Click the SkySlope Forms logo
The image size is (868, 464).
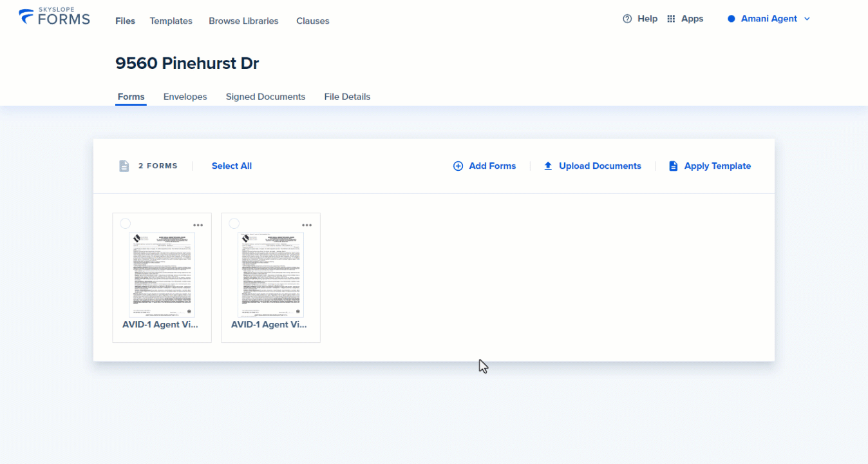[55, 17]
